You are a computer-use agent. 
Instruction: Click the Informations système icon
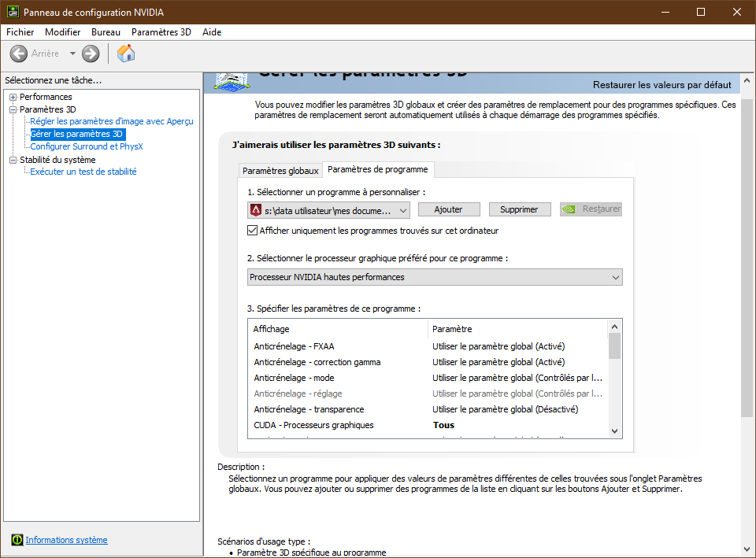point(17,540)
